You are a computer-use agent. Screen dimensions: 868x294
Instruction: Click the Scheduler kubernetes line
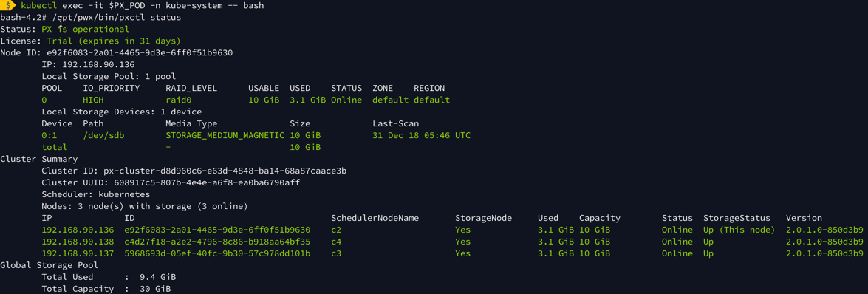click(96, 194)
